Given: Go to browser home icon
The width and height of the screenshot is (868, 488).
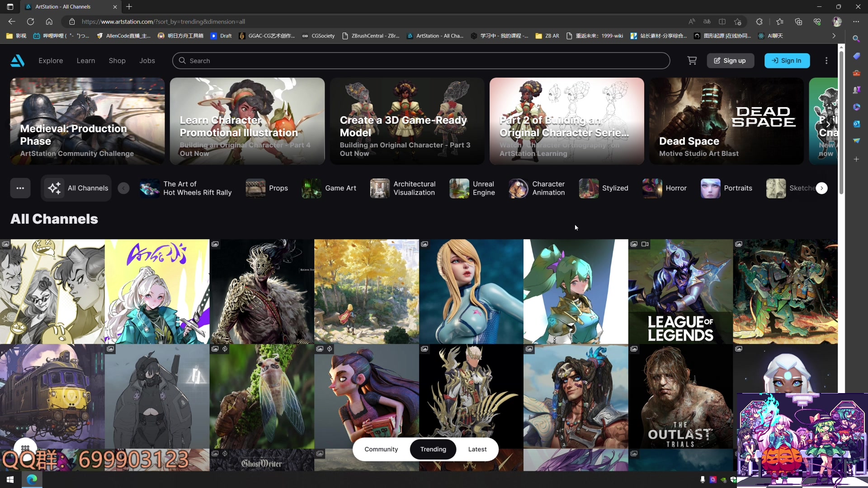Looking at the screenshot, I should point(49,21).
